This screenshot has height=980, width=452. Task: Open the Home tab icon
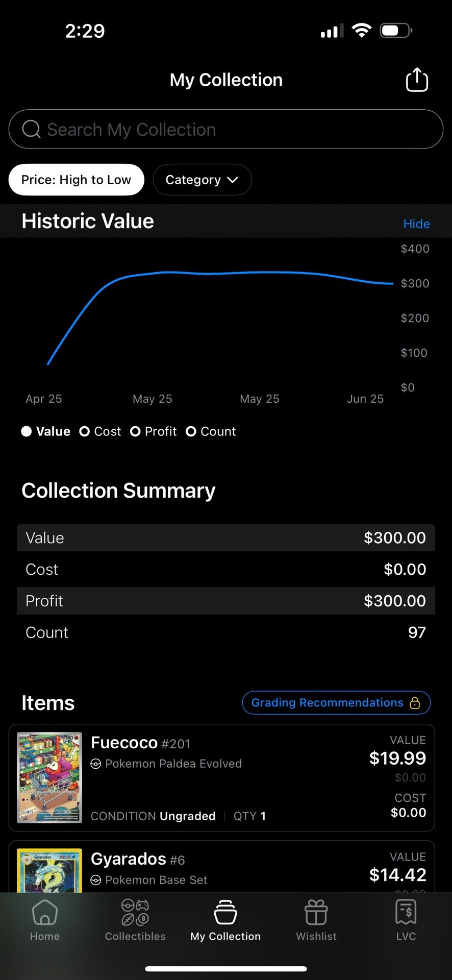[45, 913]
